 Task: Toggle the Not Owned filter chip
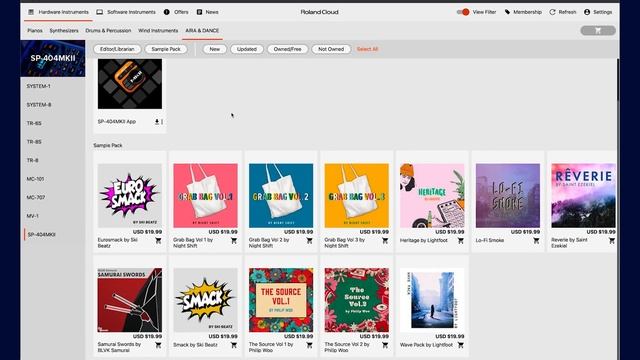pos(331,49)
